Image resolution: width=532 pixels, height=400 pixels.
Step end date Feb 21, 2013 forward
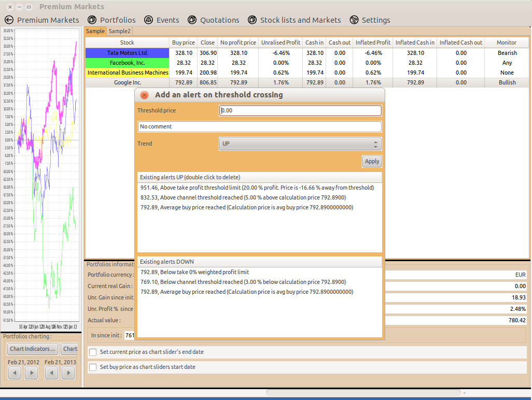coord(68,373)
